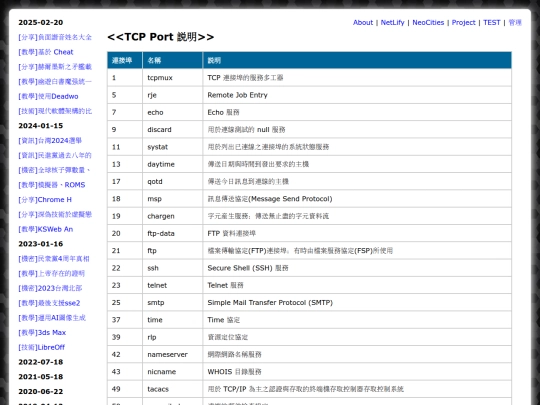Select the 'ftp-data' name cell

(x=173, y=233)
